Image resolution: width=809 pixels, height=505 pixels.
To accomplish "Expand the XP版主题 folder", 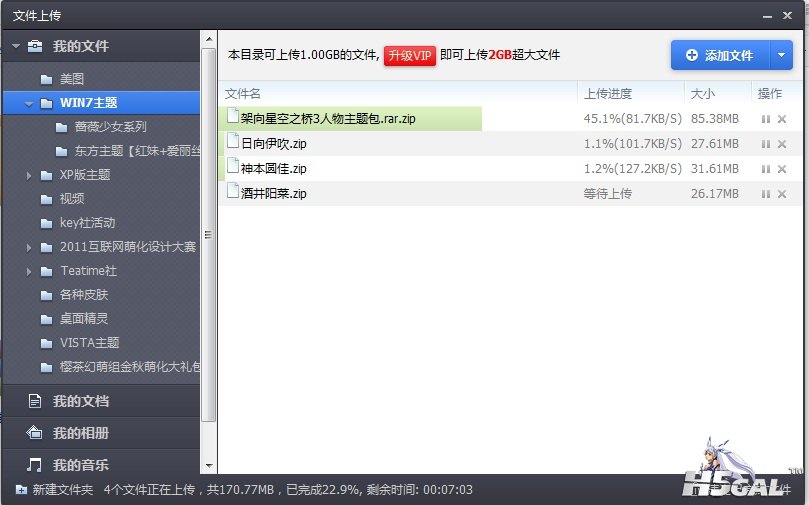I will (29, 175).
